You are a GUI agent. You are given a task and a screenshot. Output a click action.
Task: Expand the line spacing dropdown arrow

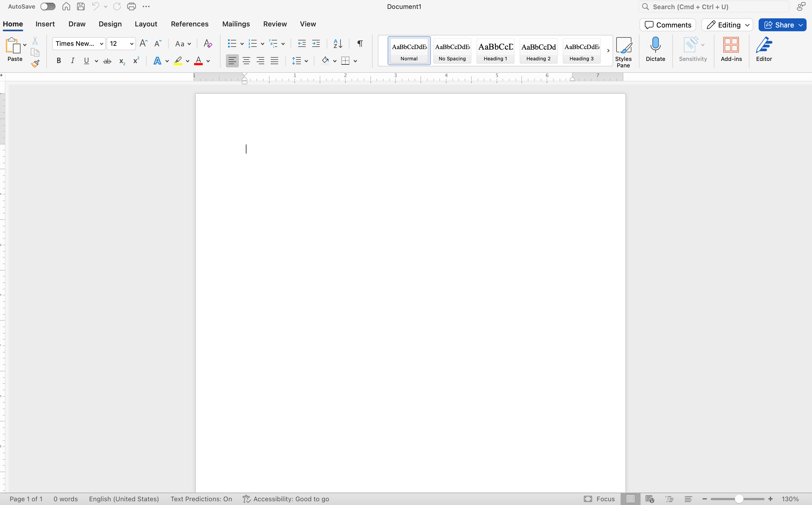[306, 61]
